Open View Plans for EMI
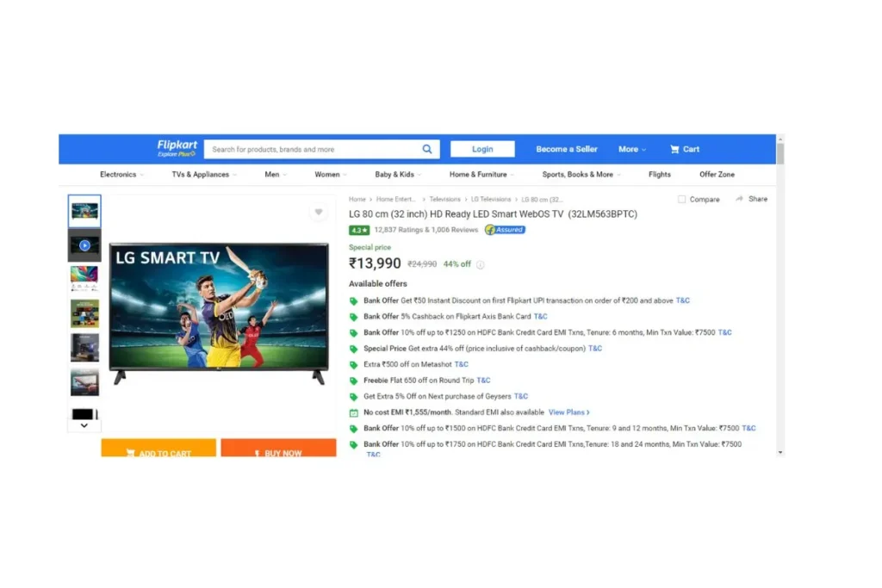Image resolution: width=882 pixels, height=588 pixels. click(568, 412)
